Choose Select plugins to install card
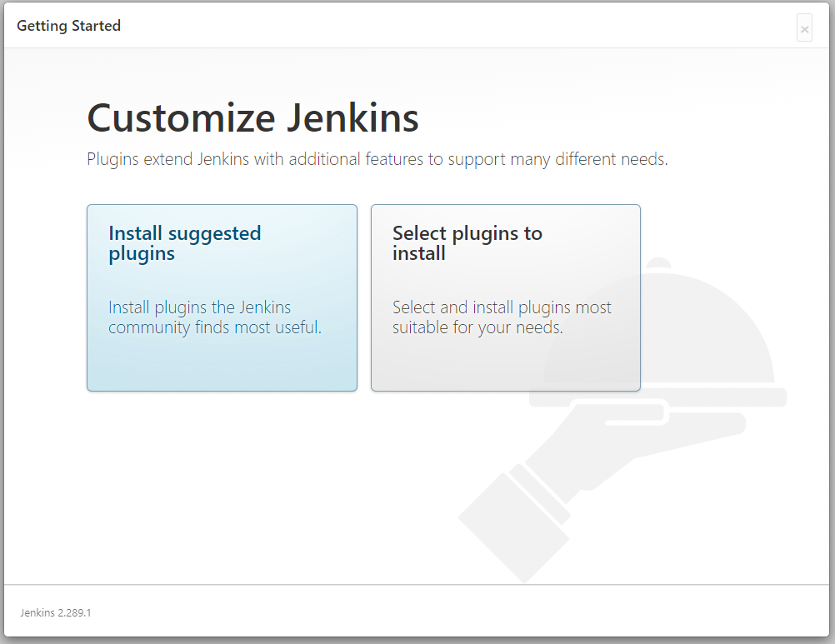835x644 pixels. 505,297
